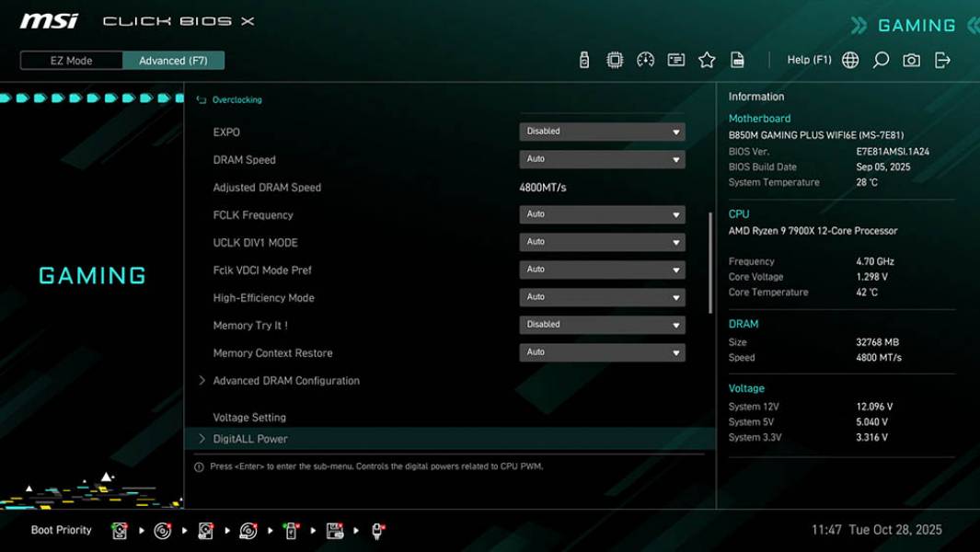The width and height of the screenshot is (980, 552).
Task: Select the Advanced (F7) tab
Action: click(x=174, y=60)
